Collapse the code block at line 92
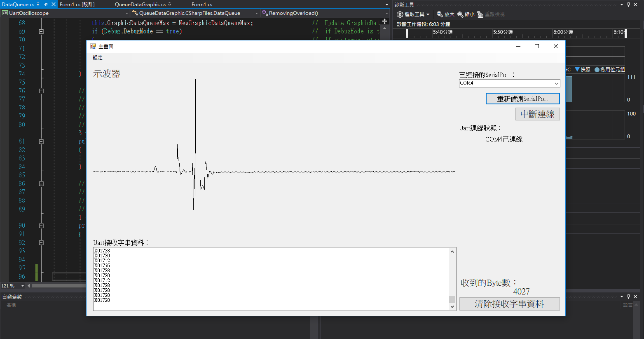644x339 pixels. [41, 242]
